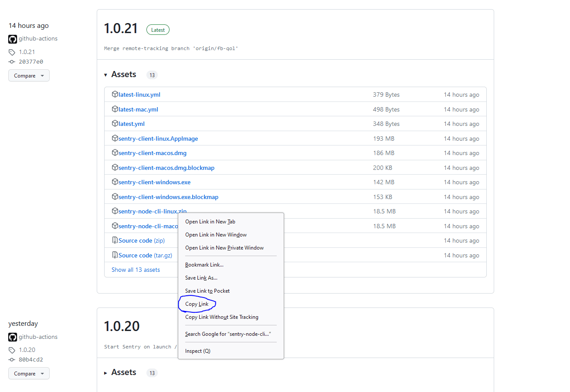
Task: Download sentry-client-linux.AppImage
Action: (x=158, y=139)
